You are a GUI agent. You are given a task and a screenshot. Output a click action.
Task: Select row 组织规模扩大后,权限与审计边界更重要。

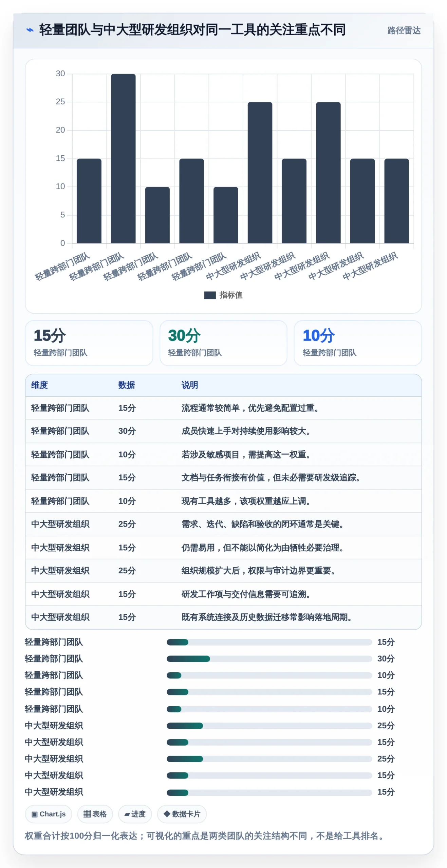click(223, 571)
